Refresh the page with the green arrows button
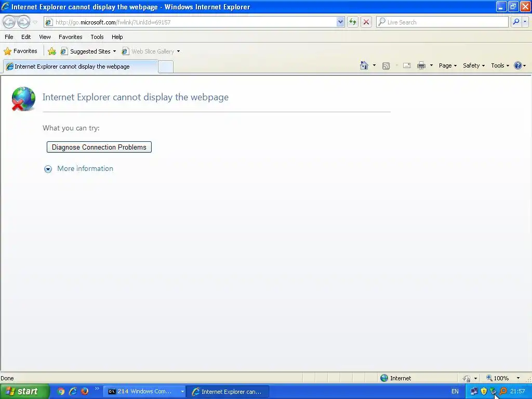 coord(353,22)
